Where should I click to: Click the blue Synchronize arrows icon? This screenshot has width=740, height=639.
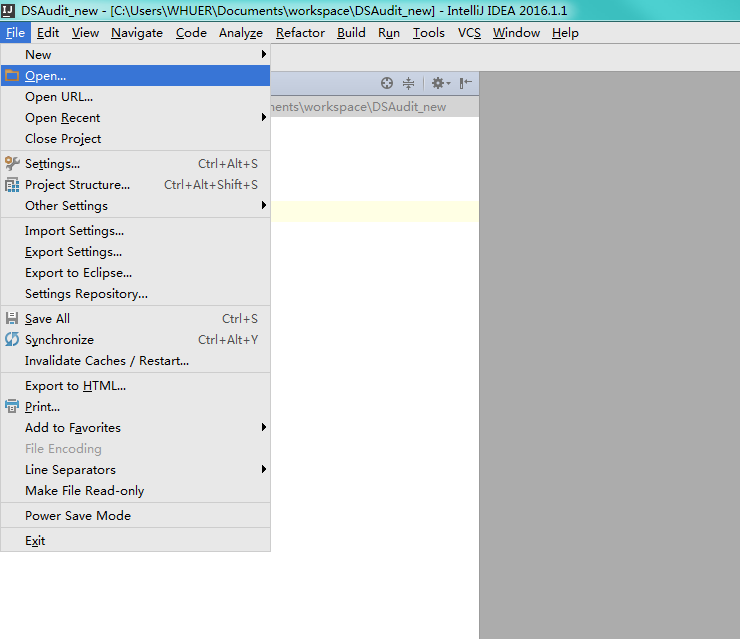point(12,339)
